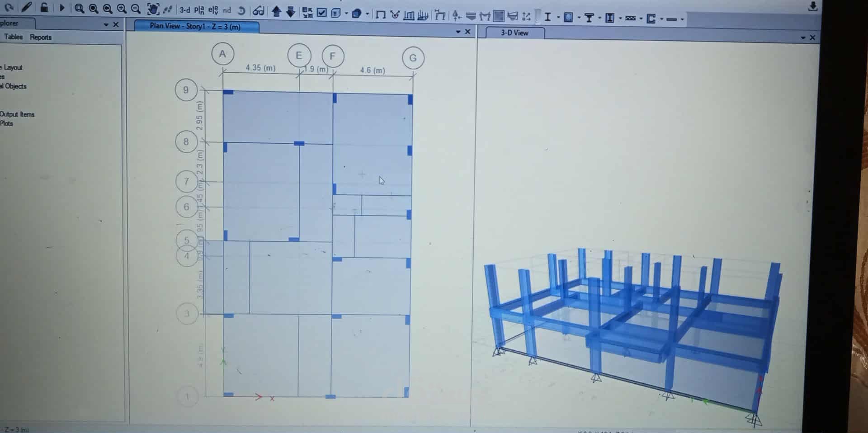Switch to elevation view button

[213, 10]
